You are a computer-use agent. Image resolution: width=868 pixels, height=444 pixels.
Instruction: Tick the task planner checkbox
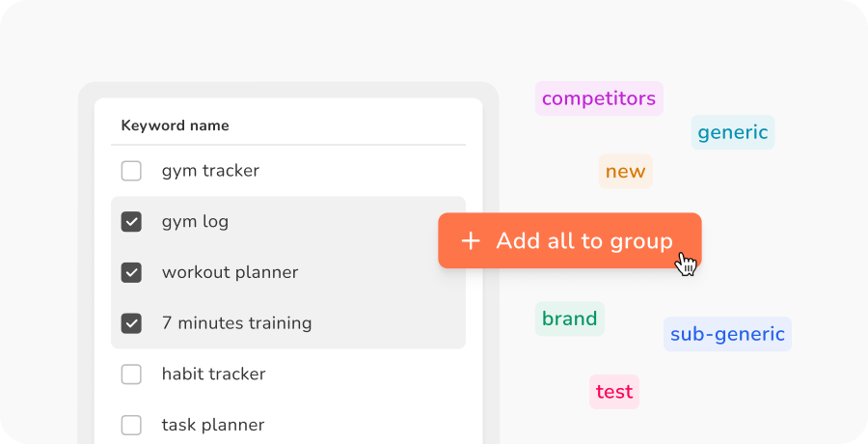131,425
